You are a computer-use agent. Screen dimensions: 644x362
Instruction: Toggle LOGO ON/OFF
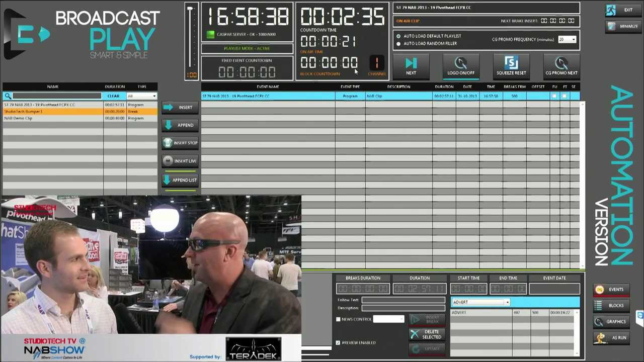click(461, 65)
